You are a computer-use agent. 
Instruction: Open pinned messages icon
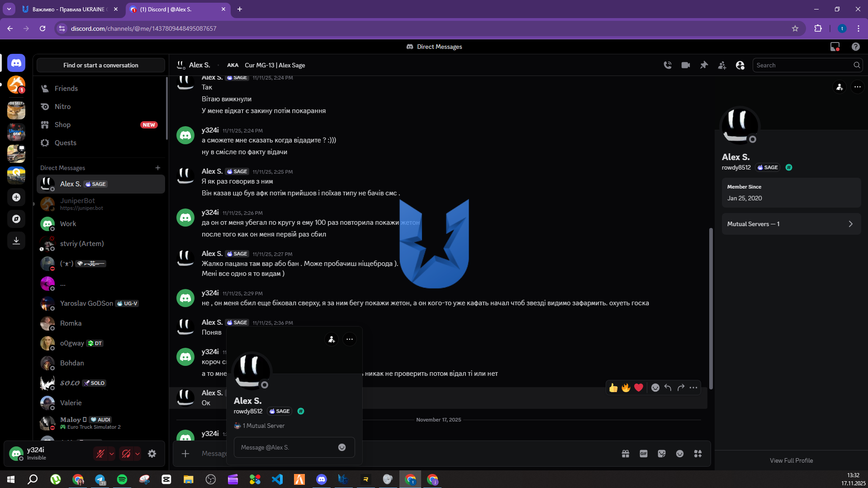(x=704, y=65)
